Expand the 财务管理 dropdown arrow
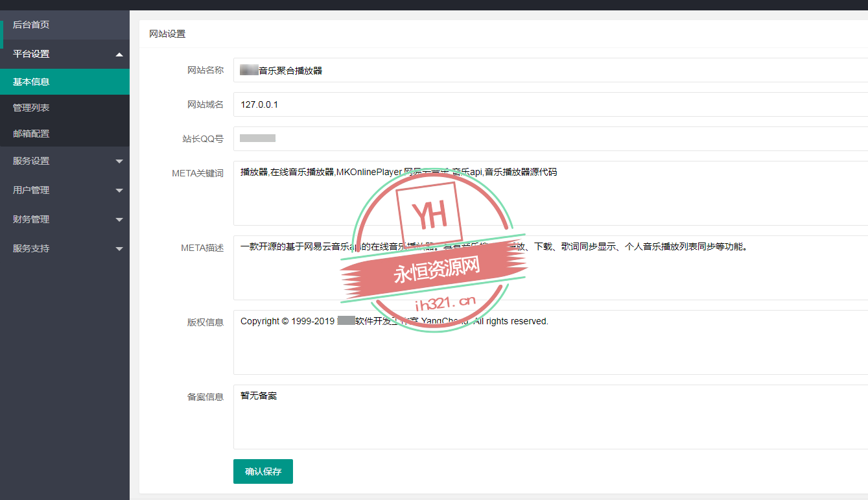 pos(119,220)
